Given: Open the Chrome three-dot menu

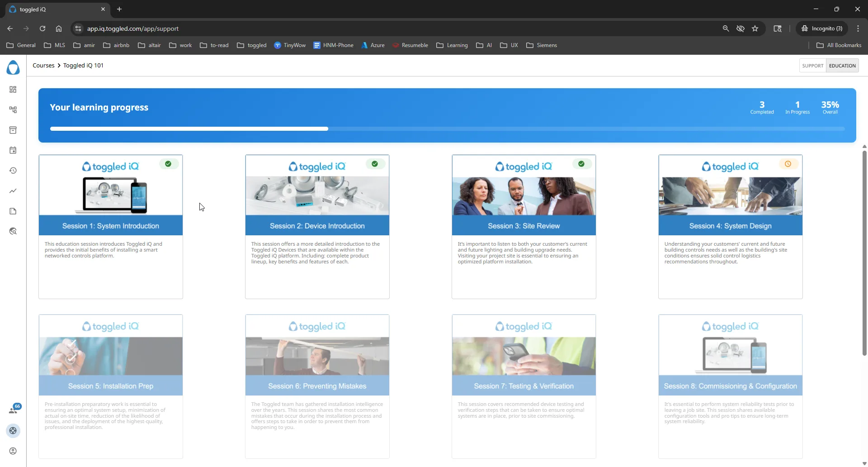Looking at the screenshot, I should click(858, 29).
